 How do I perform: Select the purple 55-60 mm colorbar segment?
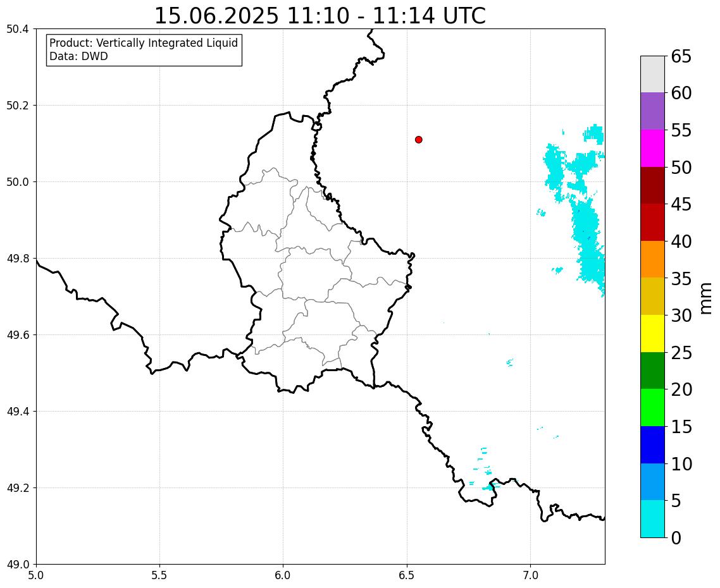652,111
